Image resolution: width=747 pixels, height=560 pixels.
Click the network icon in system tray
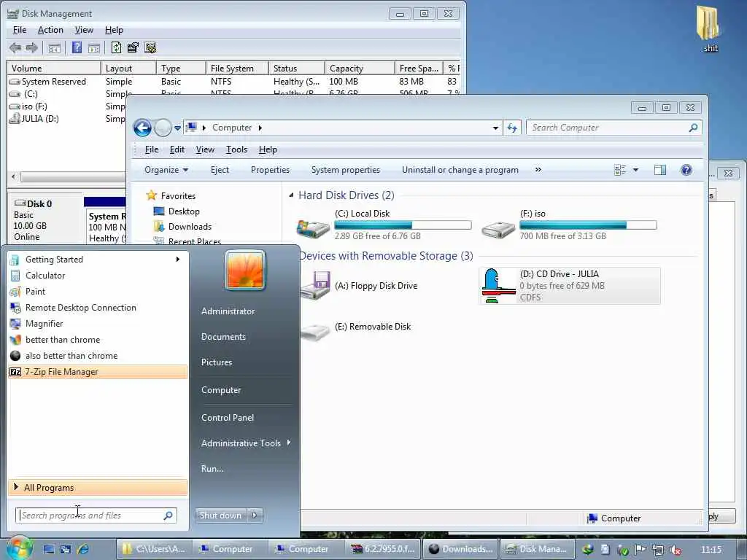657,550
